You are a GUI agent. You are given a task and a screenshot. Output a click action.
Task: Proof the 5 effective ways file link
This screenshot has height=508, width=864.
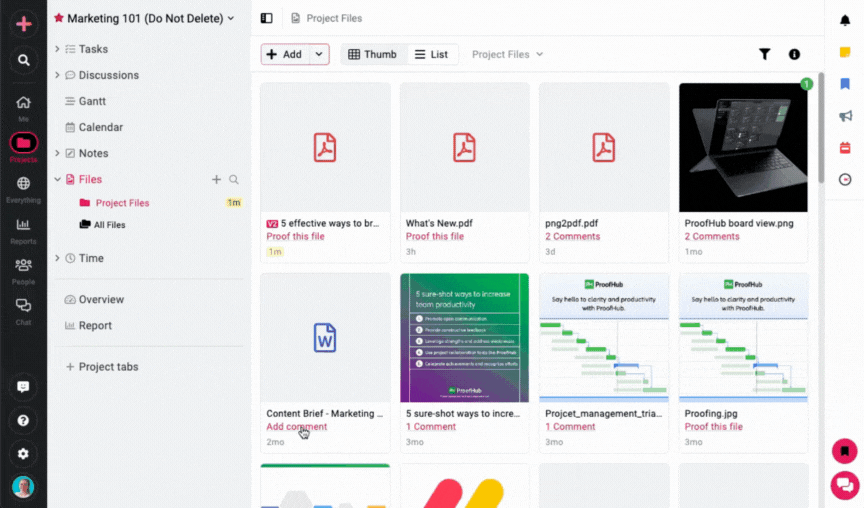point(295,236)
